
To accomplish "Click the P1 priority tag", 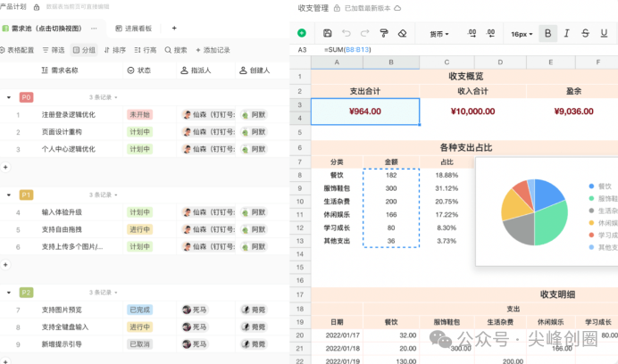I will (26, 195).
